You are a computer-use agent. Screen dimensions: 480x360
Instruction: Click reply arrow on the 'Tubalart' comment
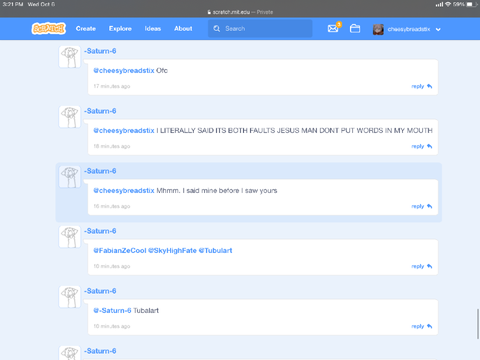[x=429, y=326]
